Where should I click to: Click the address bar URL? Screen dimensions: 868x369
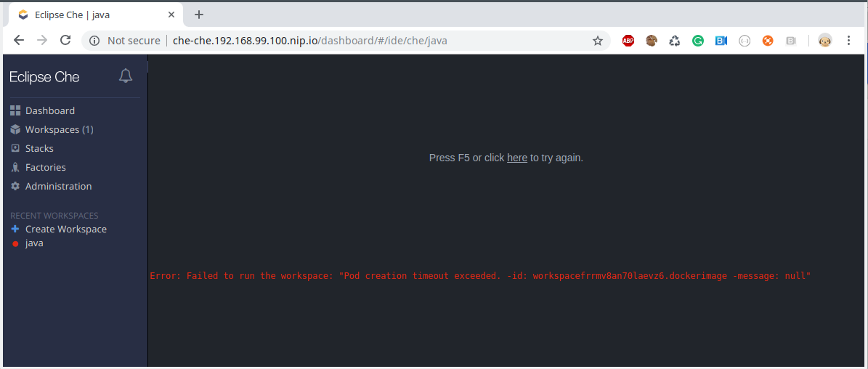pos(310,41)
